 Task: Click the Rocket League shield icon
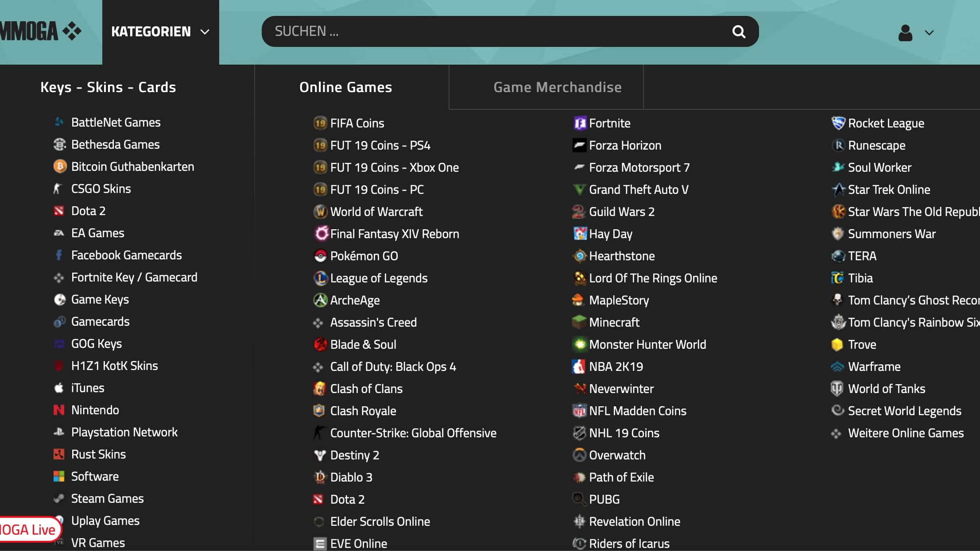pyautogui.click(x=838, y=123)
